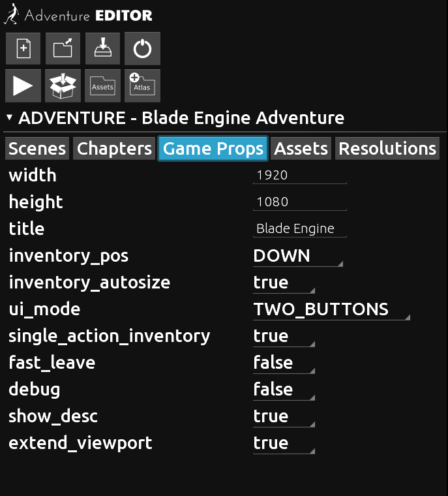Click the power Exit icon

click(x=142, y=48)
